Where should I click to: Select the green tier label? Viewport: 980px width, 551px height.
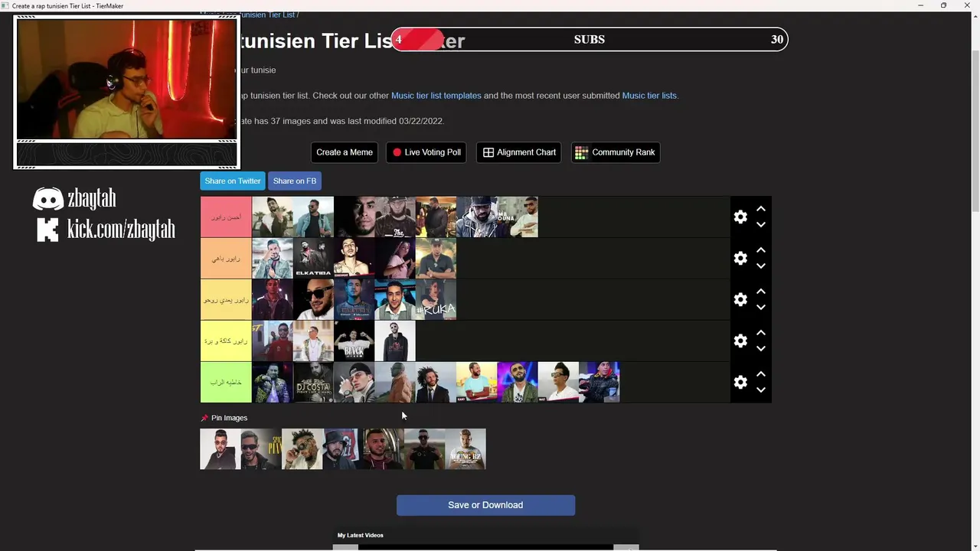pyautogui.click(x=226, y=383)
